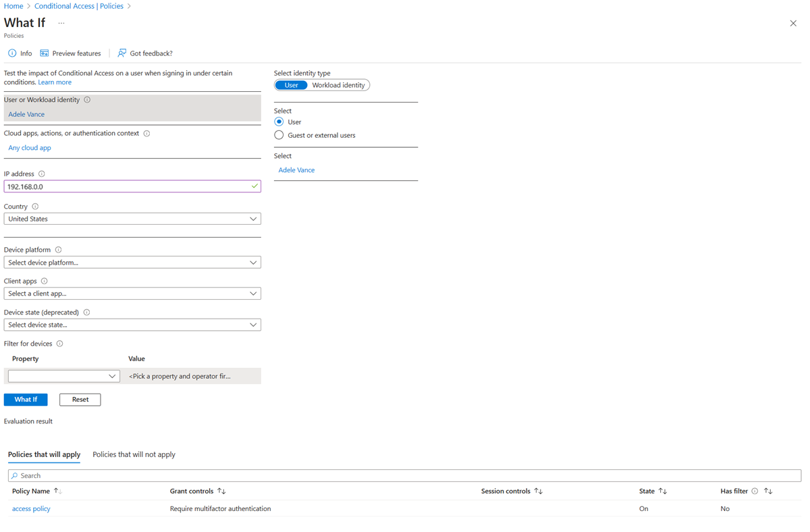Go to Home breadcrumb
Viewport: 810px width, 532px height.
coord(13,6)
